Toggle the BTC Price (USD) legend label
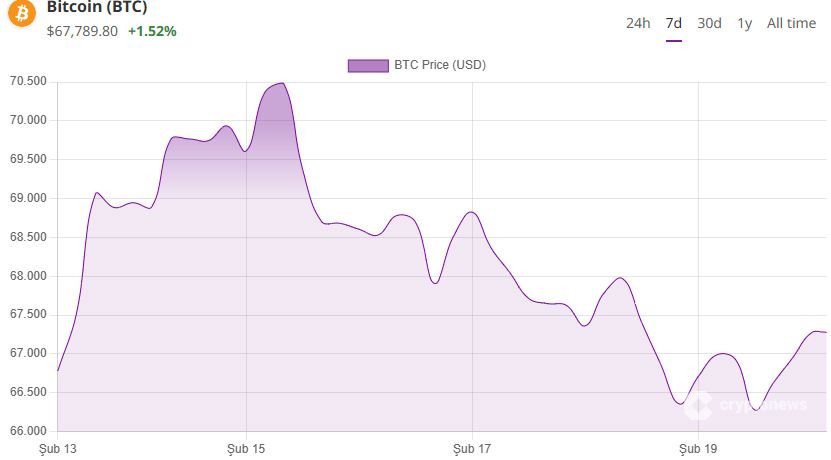 point(440,65)
